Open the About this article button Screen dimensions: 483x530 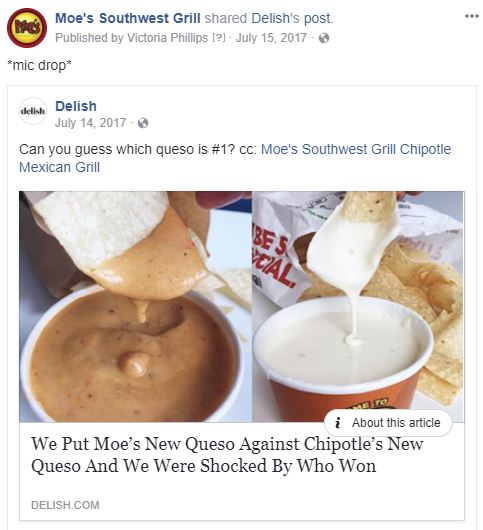[388, 423]
